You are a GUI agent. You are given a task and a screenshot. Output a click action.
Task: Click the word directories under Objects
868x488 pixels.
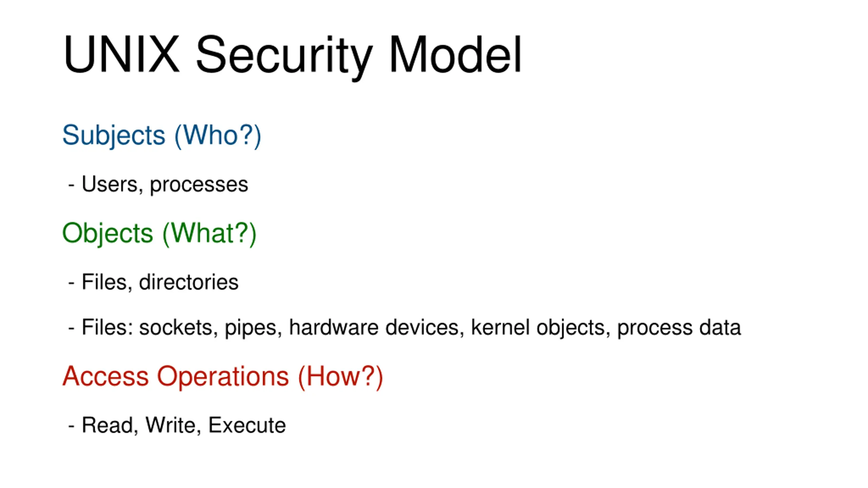click(189, 282)
